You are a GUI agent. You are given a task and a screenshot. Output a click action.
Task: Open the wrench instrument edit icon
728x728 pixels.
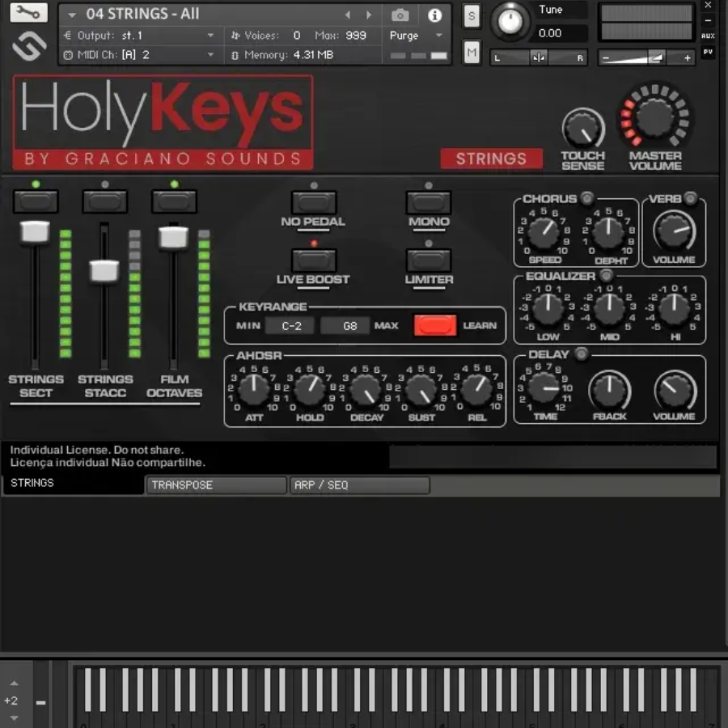29,12
